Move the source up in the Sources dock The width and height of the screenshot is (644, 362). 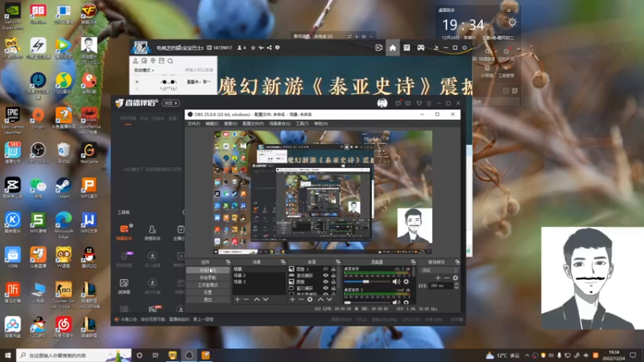pyautogui.click(x=320, y=299)
